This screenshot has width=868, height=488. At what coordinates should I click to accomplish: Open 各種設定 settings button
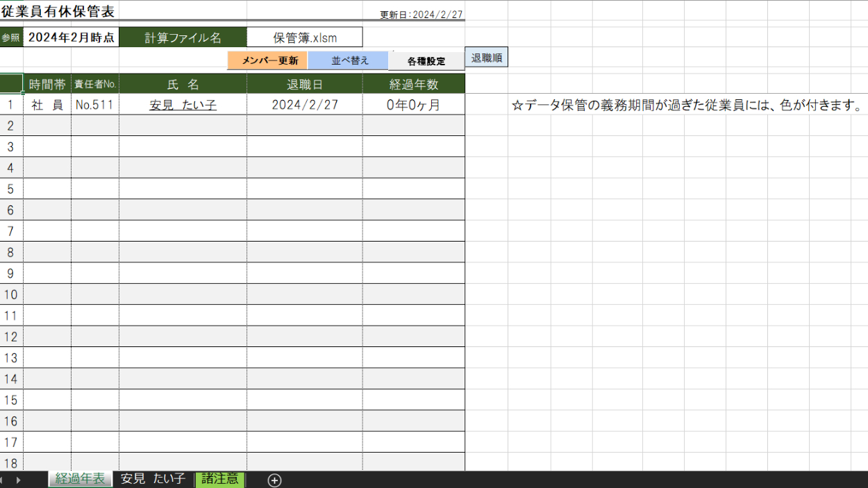(426, 61)
